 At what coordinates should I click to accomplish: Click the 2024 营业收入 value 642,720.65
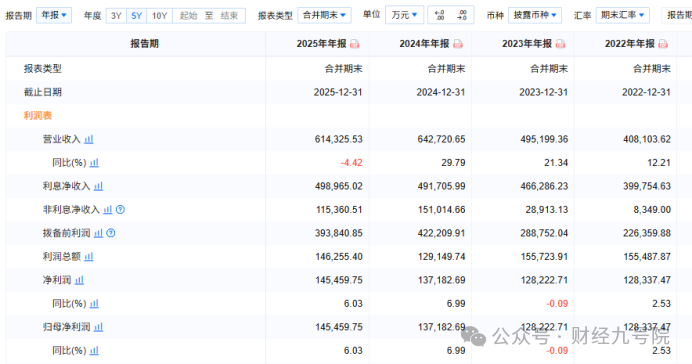(x=441, y=139)
